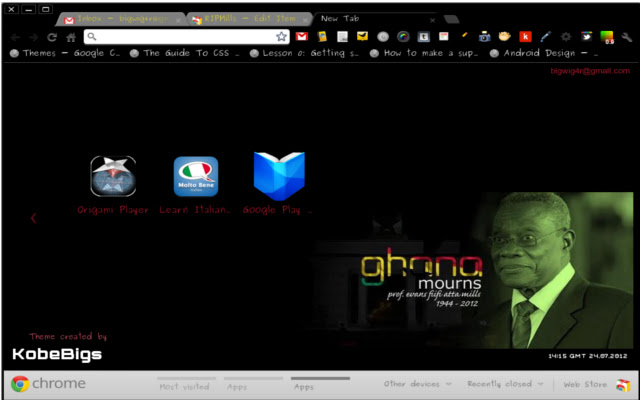Open Lesson 0: Getting started bookmark
Viewport: 640px width, 400px height.
coord(304,53)
